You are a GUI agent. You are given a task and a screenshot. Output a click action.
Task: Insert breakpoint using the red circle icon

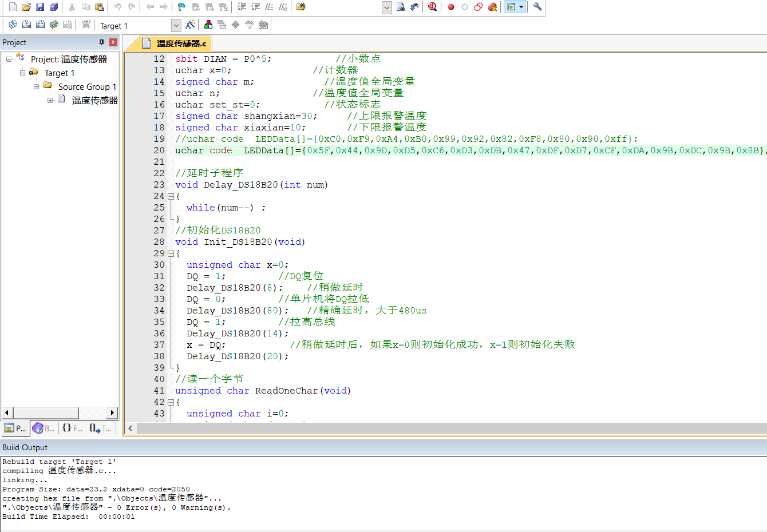(451, 7)
